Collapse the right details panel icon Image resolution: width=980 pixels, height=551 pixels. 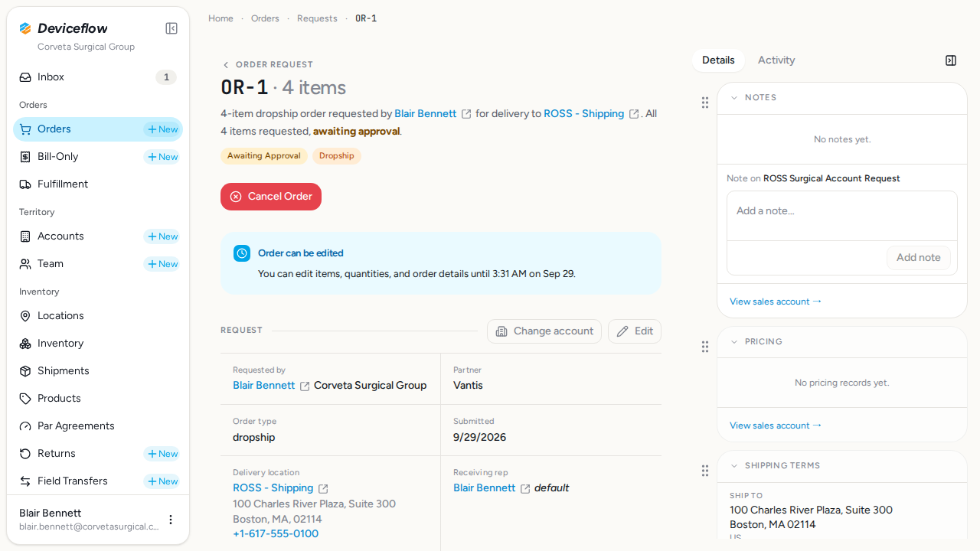pyautogui.click(x=951, y=60)
